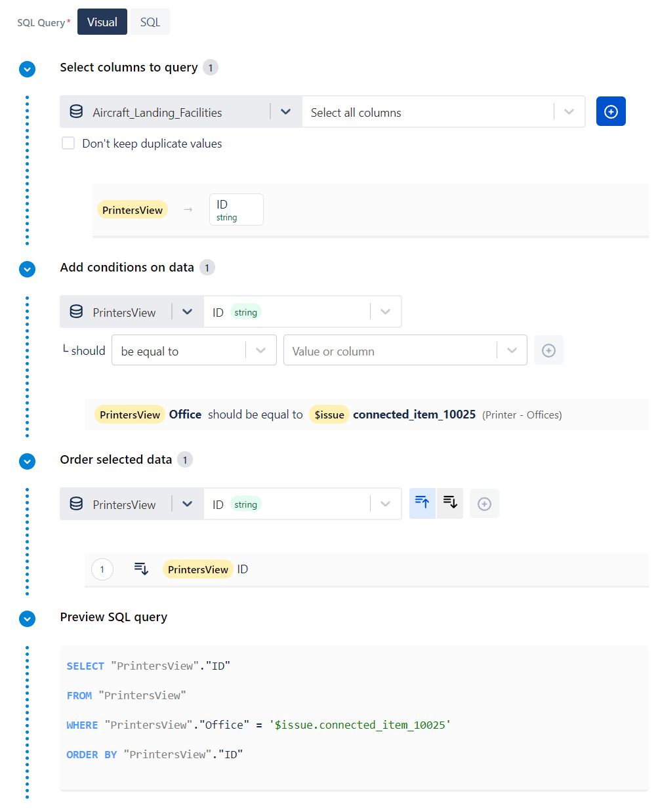The height and width of the screenshot is (812, 658).
Task: Collapse the Add conditions on data section
Action: click(x=27, y=269)
